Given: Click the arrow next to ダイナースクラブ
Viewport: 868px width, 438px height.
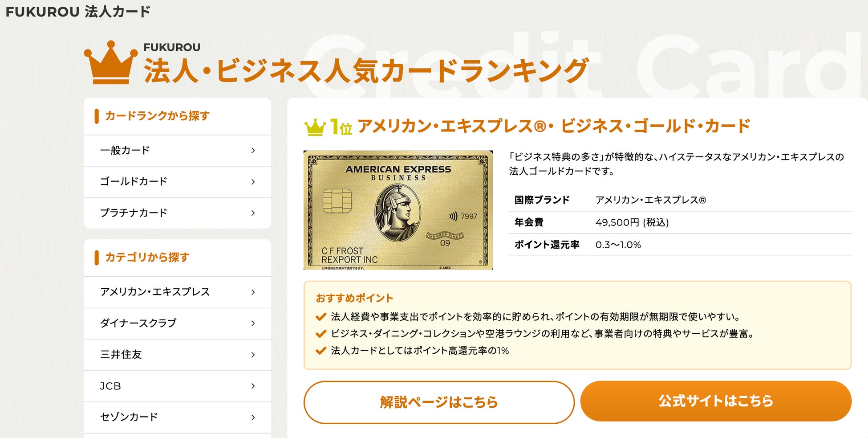Looking at the screenshot, I should (253, 323).
